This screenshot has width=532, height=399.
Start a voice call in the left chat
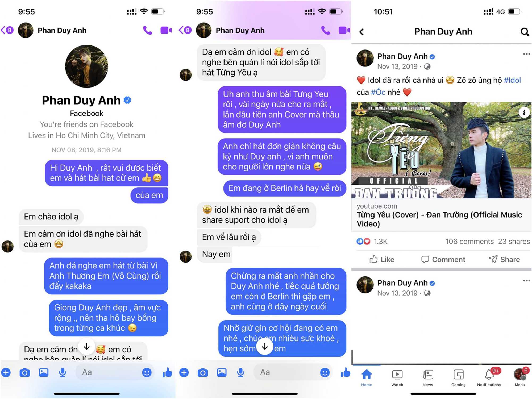click(x=148, y=31)
